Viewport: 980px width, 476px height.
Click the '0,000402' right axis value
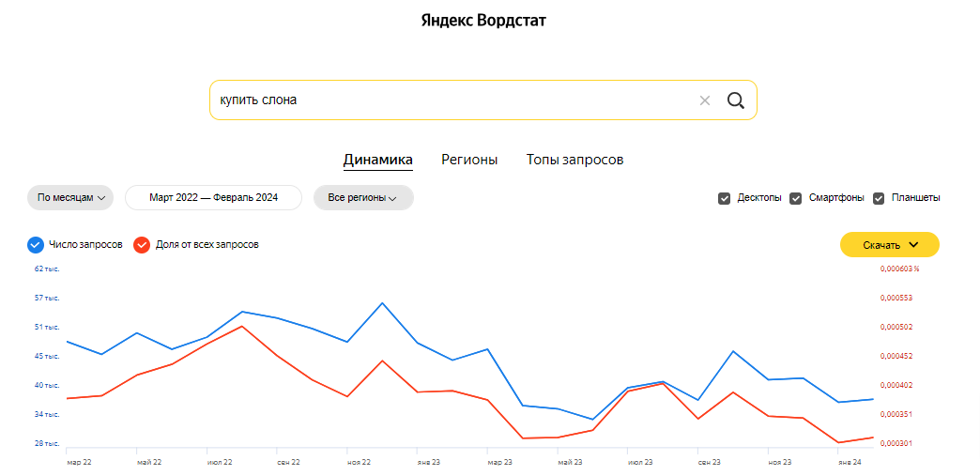(896, 385)
